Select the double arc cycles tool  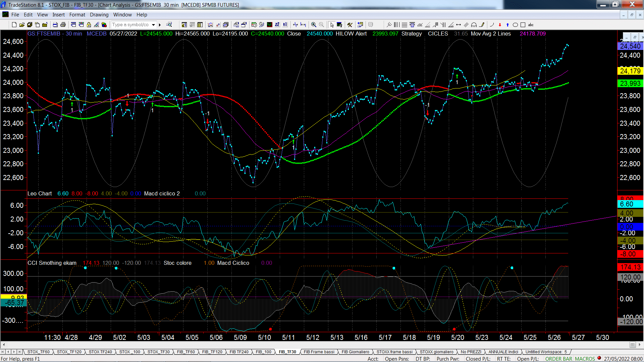click(x=474, y=25)
